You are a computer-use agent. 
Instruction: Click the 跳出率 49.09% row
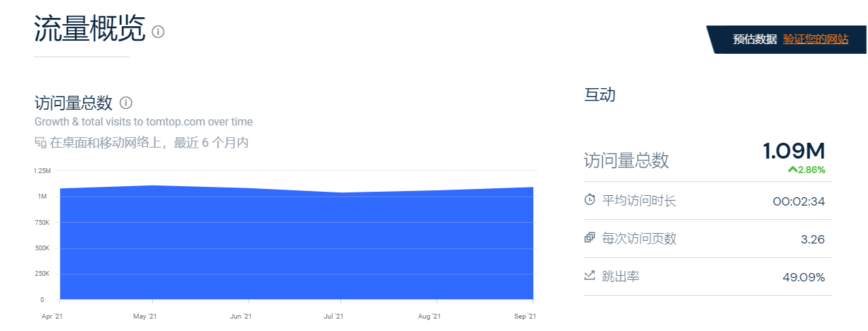[707, 277]
